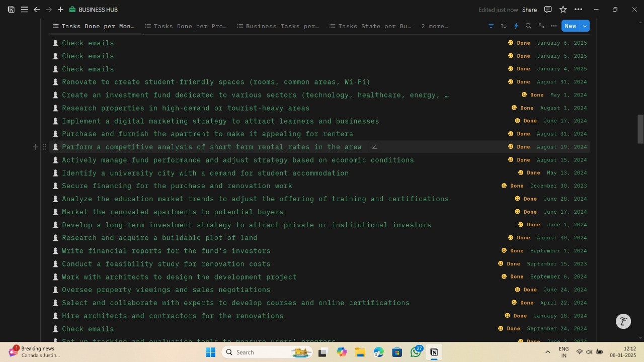Viewport: 644px width, 362px height.
Task: Open 'Identify a university city' task
Action: [x=205, y=173]
